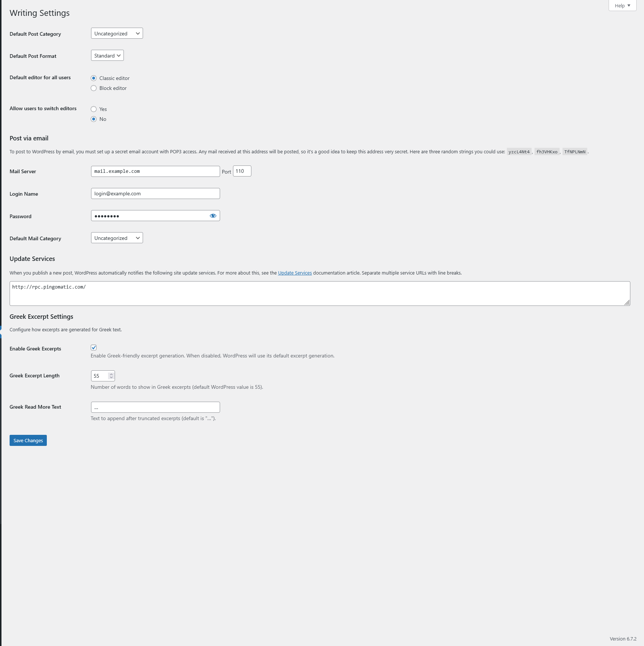Click the Port number field

(242, 171)
